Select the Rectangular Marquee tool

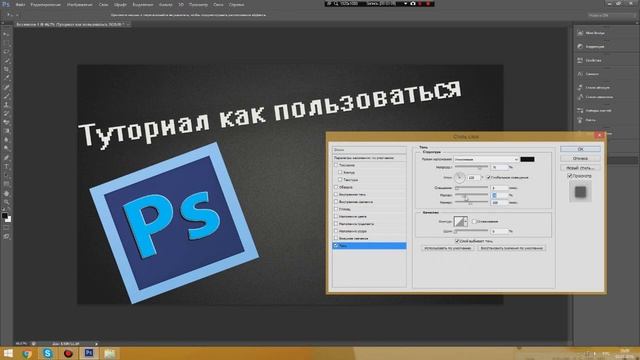click(x=6, y=43)
